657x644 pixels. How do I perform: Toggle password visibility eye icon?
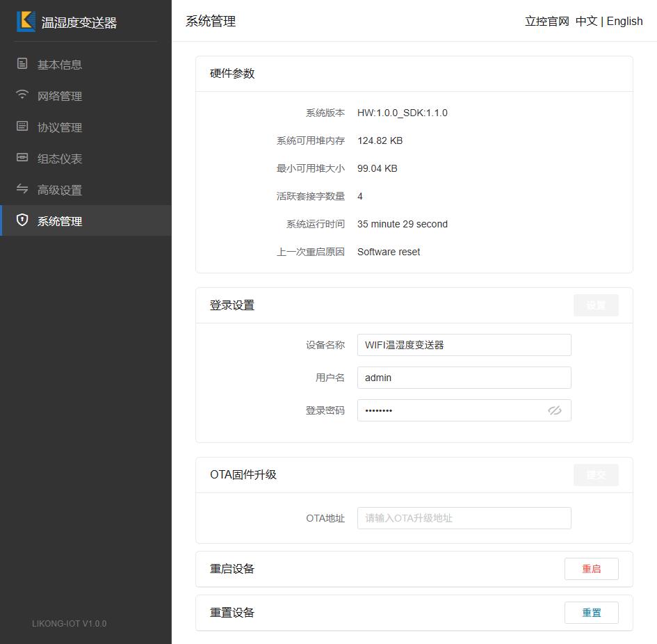click(554, 410)
